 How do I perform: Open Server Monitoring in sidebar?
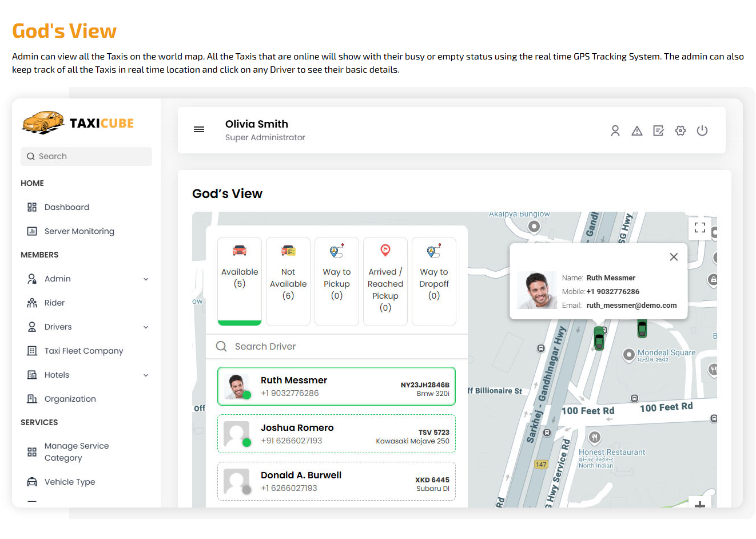pyautogui.click(x=79, y=231)
